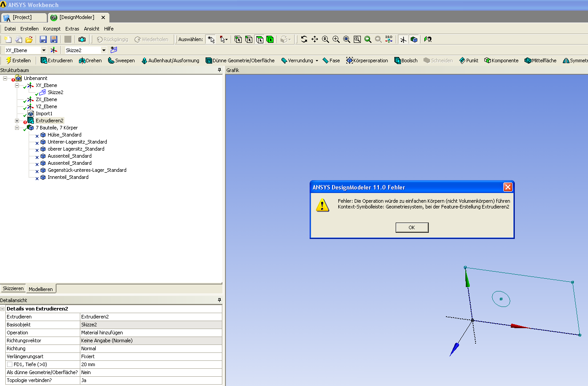The width and height of the screenshot is (588, 386).
Task: Click the Open folder icon
Action: click(29, 39)
